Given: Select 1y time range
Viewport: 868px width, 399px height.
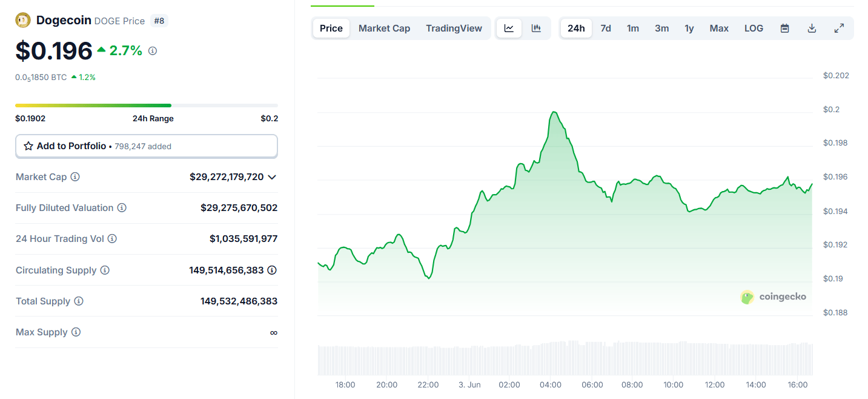Looking at the screenshot, I should point(689,29).
